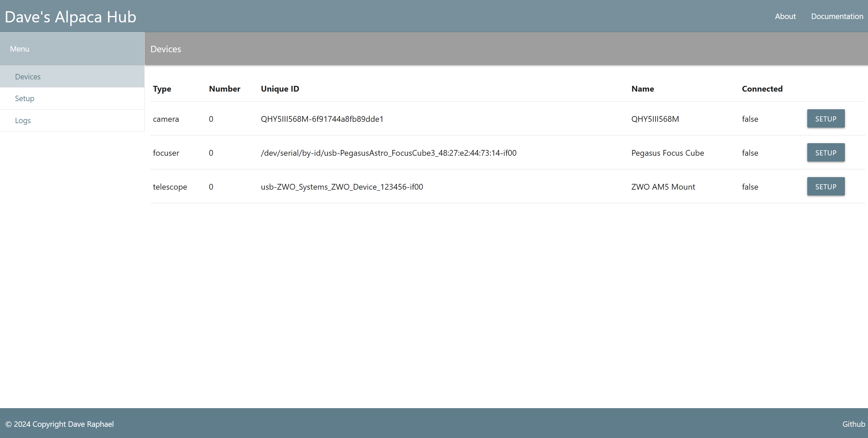Click the Devices sidebar icon

click(27, 76)
